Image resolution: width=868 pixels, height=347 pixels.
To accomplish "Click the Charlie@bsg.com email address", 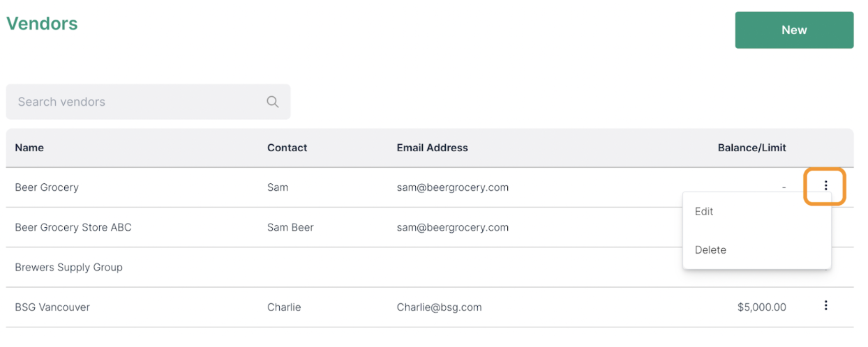I will pos(439,307).
